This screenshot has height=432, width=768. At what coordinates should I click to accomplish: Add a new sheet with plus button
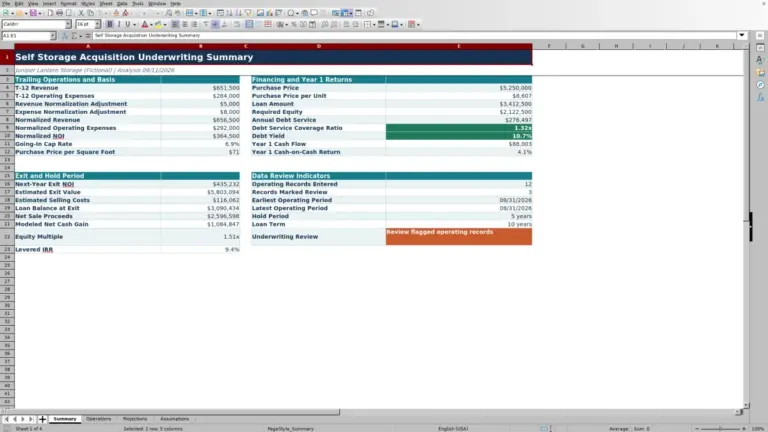(x=42, y=419)
